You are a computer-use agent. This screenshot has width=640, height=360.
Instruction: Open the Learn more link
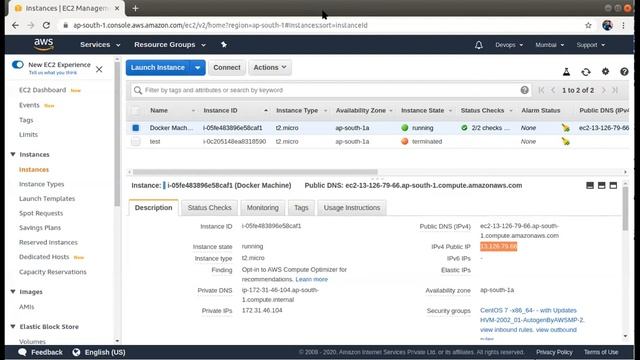(311, 279)
